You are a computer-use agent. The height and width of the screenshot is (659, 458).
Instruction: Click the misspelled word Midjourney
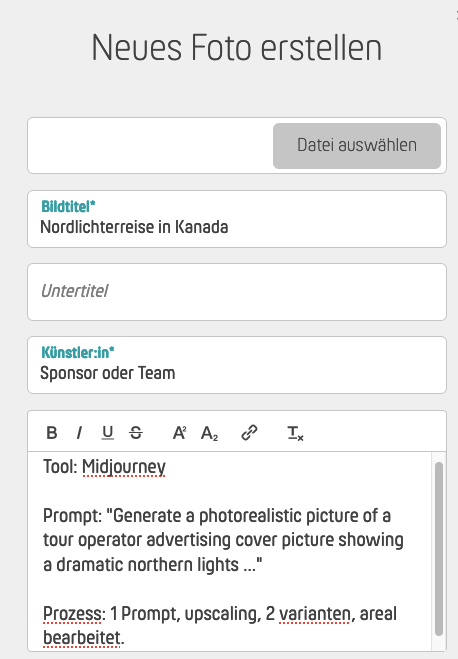[124, 467]
